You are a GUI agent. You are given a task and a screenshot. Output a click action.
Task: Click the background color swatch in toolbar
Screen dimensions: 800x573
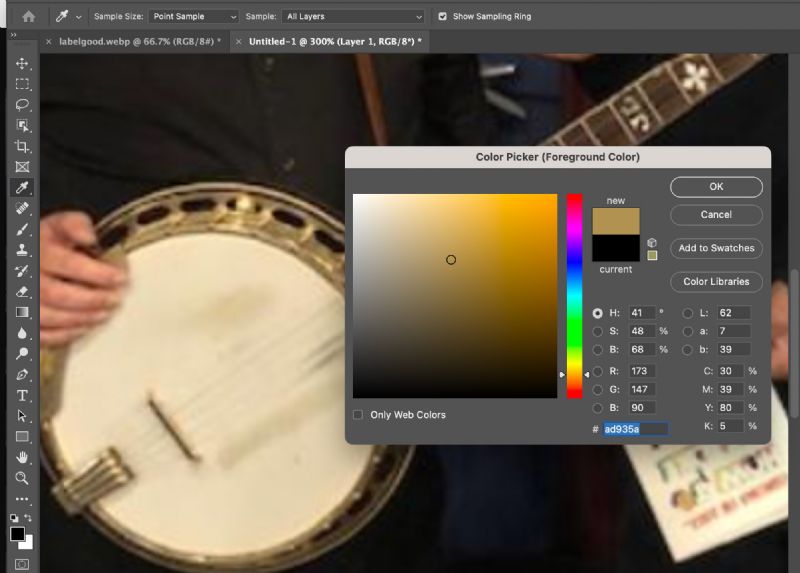pyautogui.click(x=28, y=544)
